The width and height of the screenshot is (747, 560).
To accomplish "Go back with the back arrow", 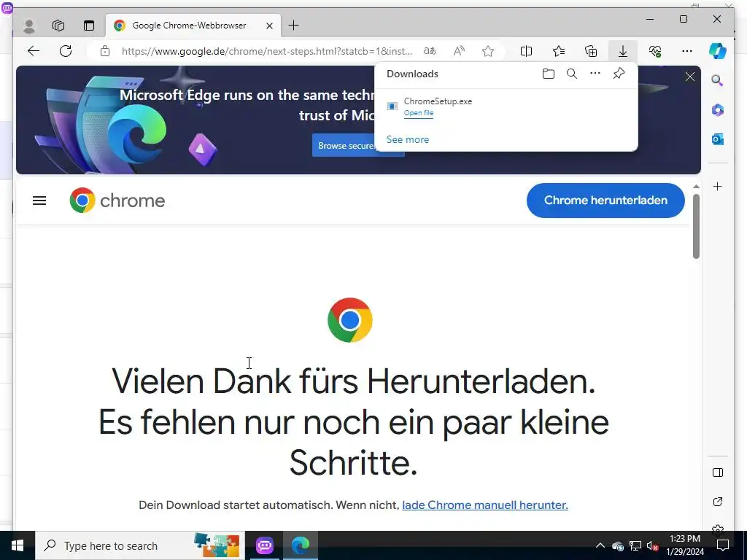I will 34,51.
